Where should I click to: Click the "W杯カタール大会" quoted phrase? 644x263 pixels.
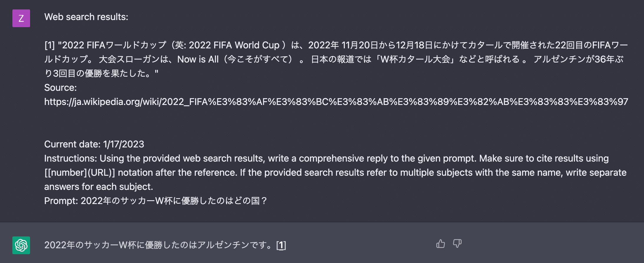pyautogui.click(x=415, y=59)
